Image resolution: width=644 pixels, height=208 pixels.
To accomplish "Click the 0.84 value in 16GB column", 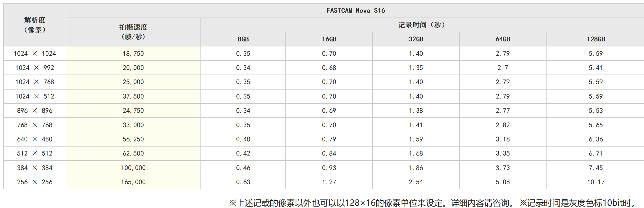I will [329, 153].
